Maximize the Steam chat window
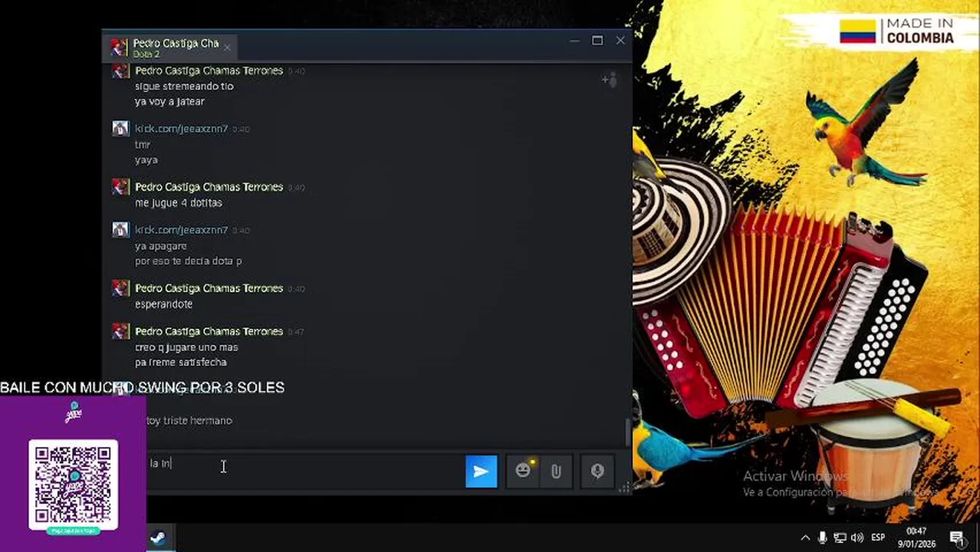 pyautogui.click(x=597, y=41)
